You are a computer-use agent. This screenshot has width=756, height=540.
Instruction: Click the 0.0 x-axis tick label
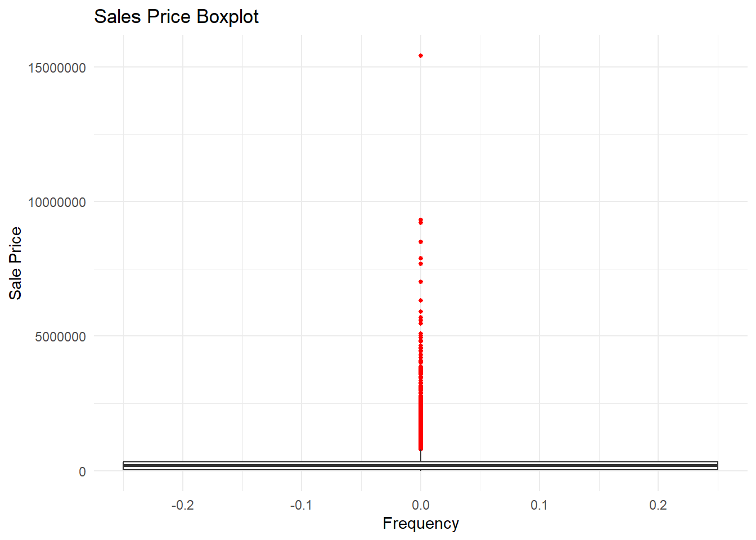click(x=421, y=505)
